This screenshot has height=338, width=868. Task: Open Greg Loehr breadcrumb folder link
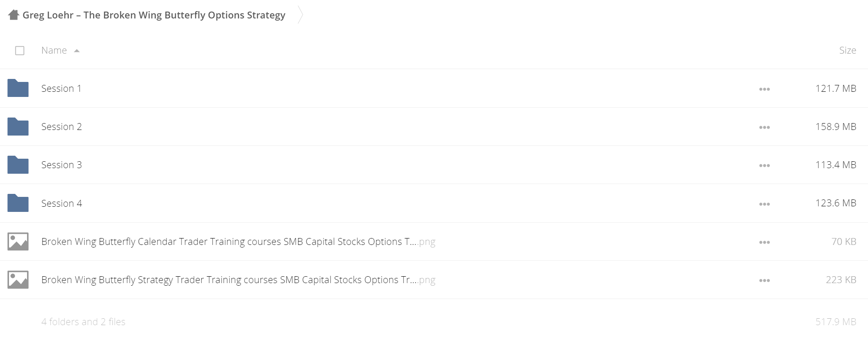pyautogui.click(x=154, y=15)
